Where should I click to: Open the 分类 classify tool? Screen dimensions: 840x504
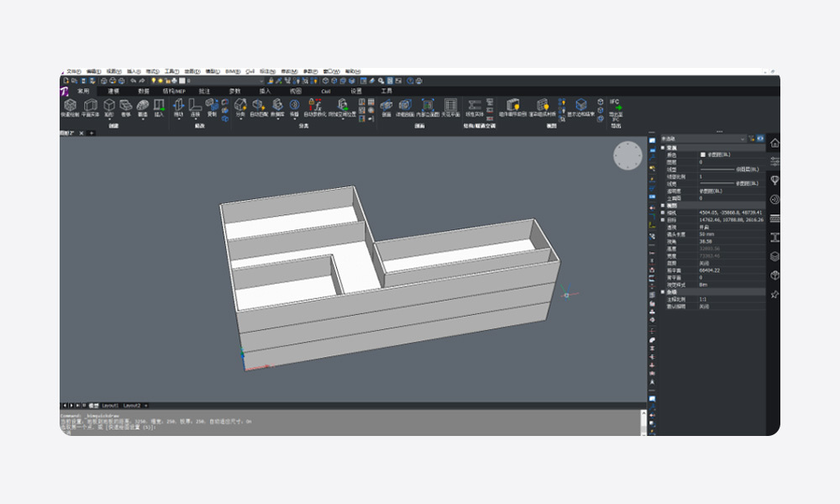point(240,108)
